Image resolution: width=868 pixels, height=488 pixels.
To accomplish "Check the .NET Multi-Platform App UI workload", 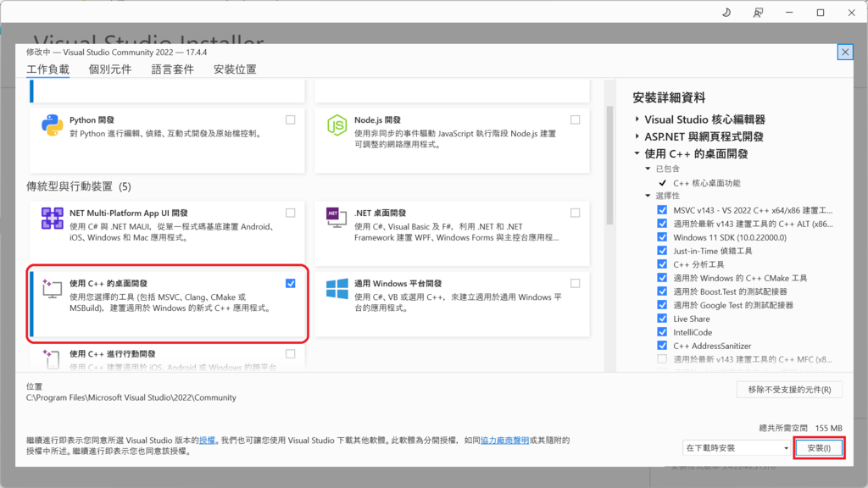I will [x=291, y=213].
